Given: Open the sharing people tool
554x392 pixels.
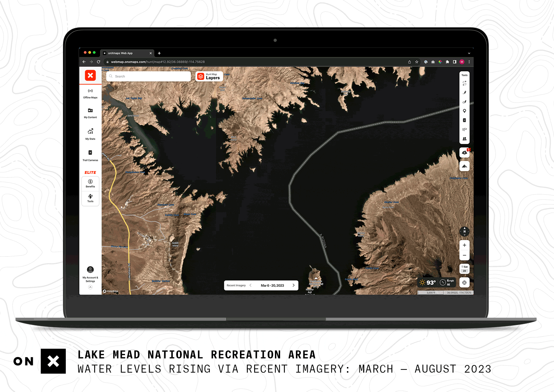Looking at the screenshot, I should tap(464, 139).
